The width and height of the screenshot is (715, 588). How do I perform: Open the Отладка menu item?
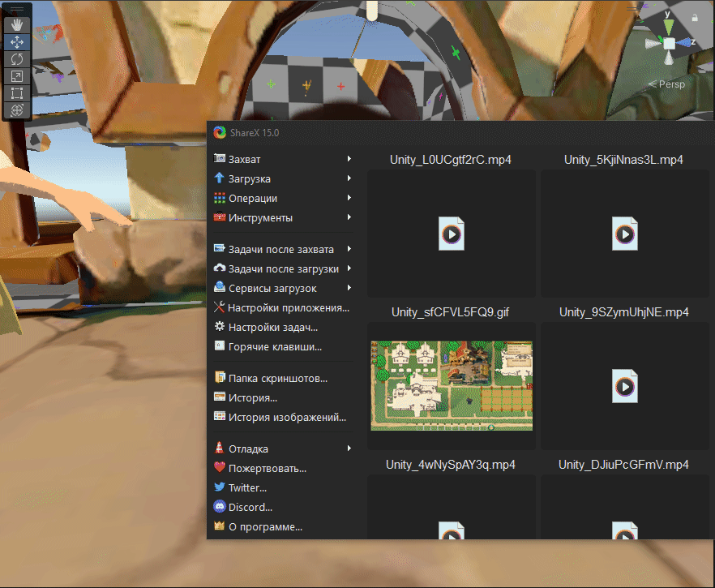[x=283, y=449]
